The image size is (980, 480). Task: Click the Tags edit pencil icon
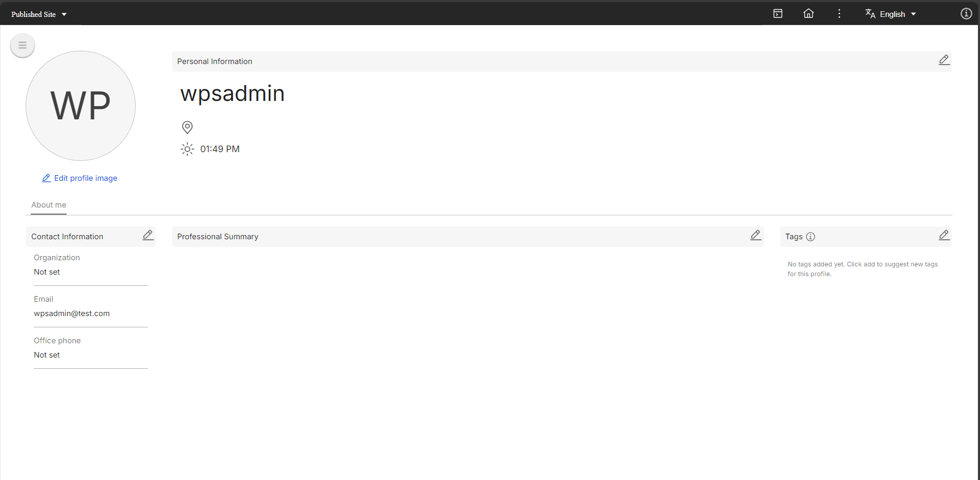pyautogui.click(x=944, y=235)
